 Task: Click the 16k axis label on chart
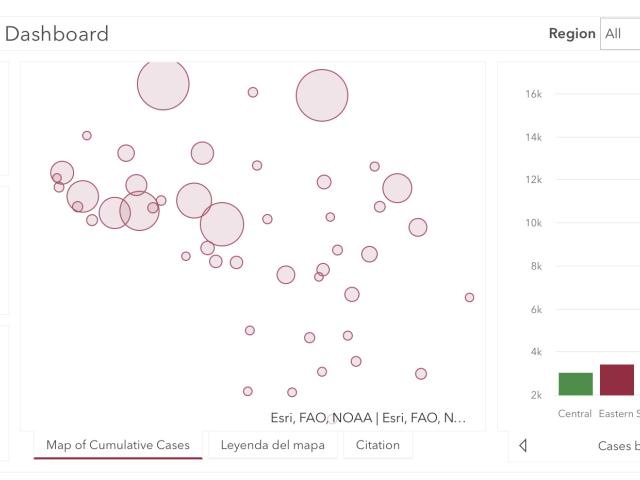click(x=533, y=94)
